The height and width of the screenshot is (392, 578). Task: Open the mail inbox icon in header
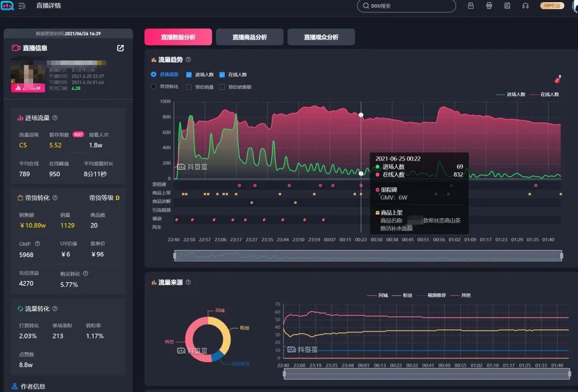pos(471,6)
